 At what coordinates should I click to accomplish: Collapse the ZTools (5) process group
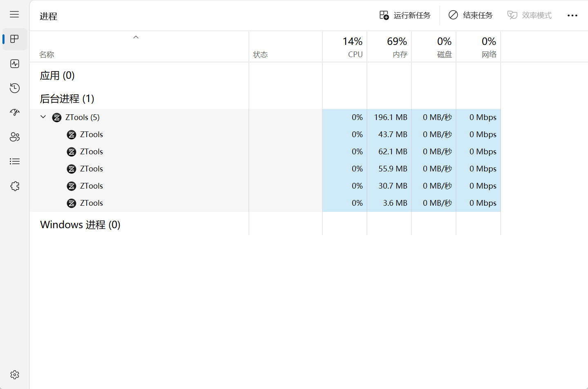coord(43,117)
